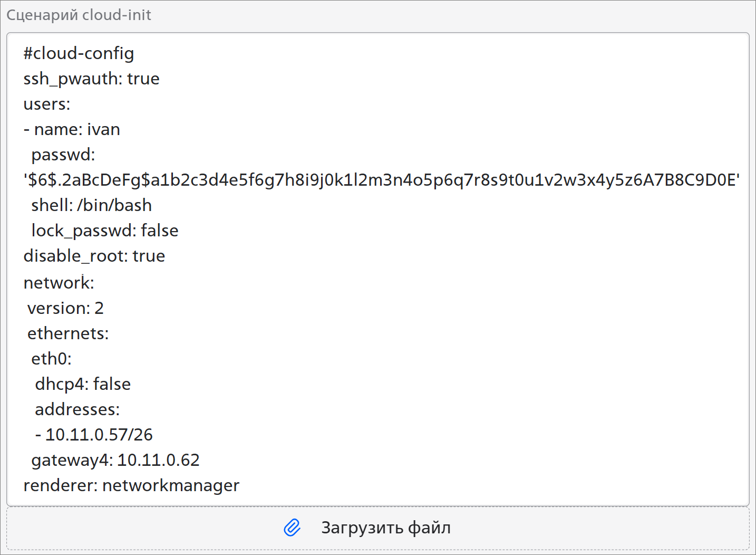
Task: Place cursor on lock_passwd: false line
Action: pos(104,231)
